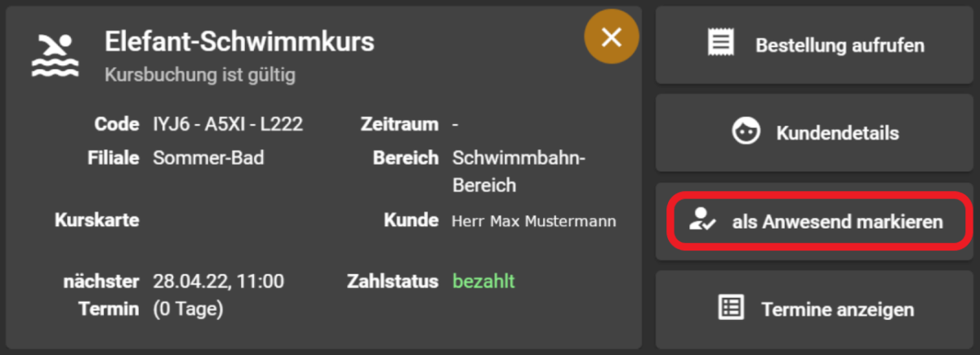Click the receipt icon on Bestellung aufrufen
980x355 pixels.
coord(721,43)
